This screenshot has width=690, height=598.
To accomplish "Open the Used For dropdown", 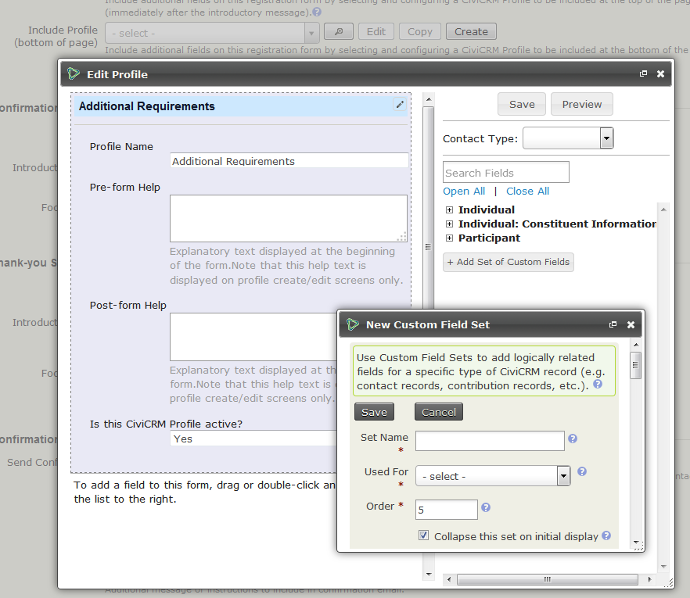I will coord(493,476).
